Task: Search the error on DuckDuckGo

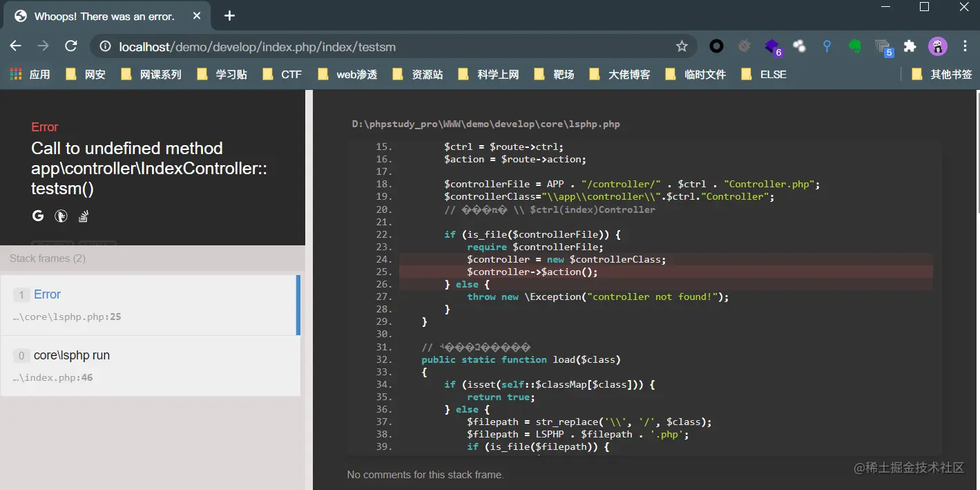Action: tap(61, 216)
